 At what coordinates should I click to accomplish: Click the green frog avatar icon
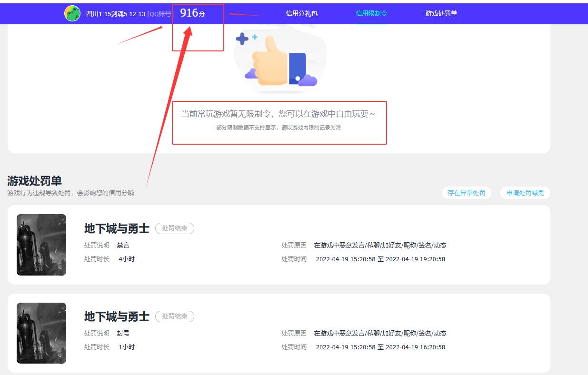[72, 13]
